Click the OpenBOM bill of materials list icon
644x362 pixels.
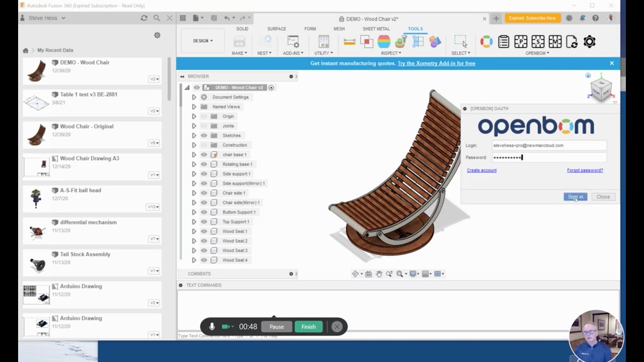click(x=504, y=42)
